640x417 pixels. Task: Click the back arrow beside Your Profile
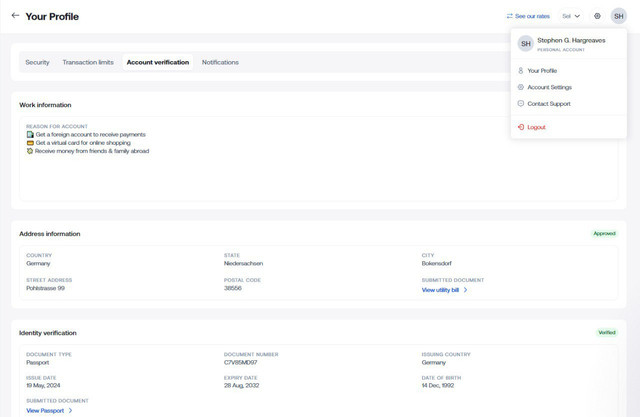[x=15, y=16]
